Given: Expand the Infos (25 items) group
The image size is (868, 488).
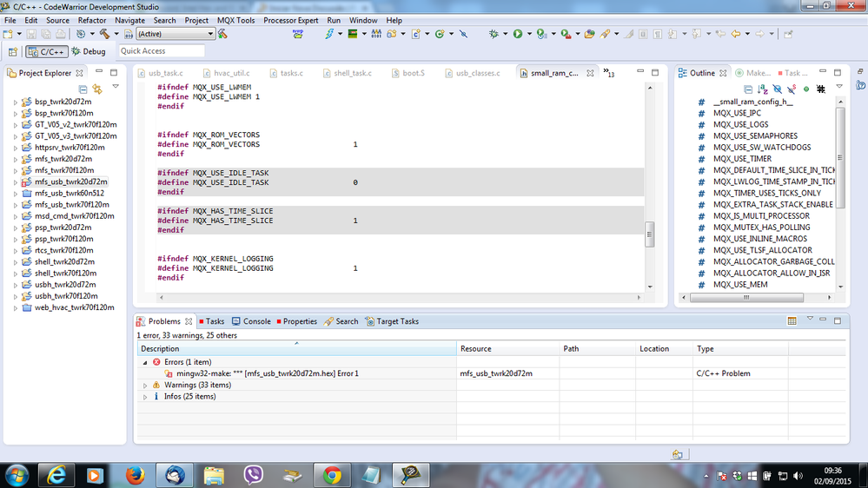Looking at the screenshot, I should [145, 397].
